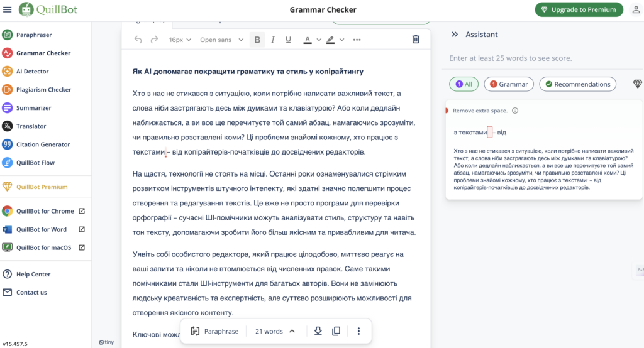
Task: Click the premium diamond icon in Assistant panel
Action: click(x=638, y=84)
